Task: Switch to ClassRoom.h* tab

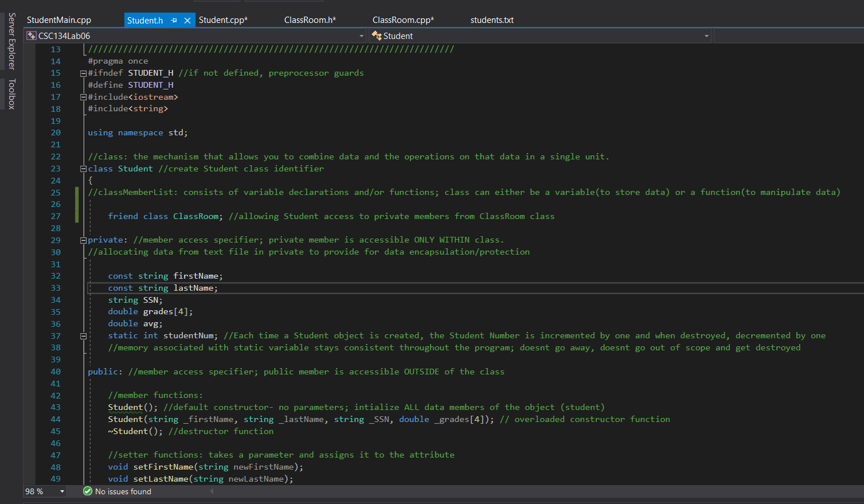Action: pyautogui.click(x=310, y=20)
